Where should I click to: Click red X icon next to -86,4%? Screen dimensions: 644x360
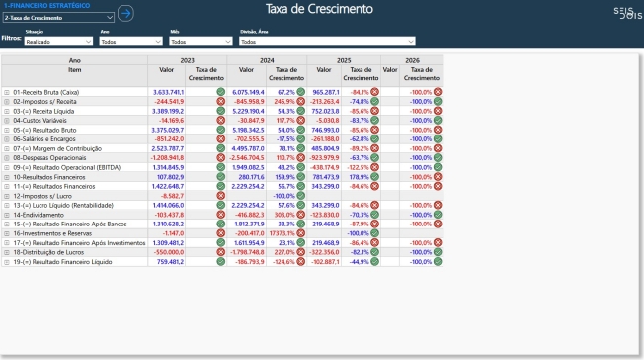[x=374, y=242]
